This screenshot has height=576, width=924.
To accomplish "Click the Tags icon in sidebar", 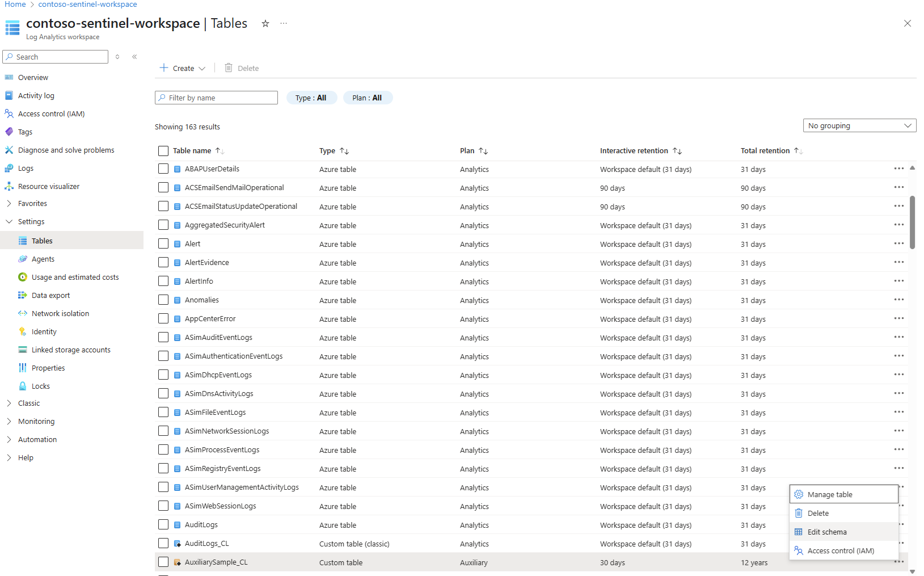I will pyautogui.click(x=9, y=132).
